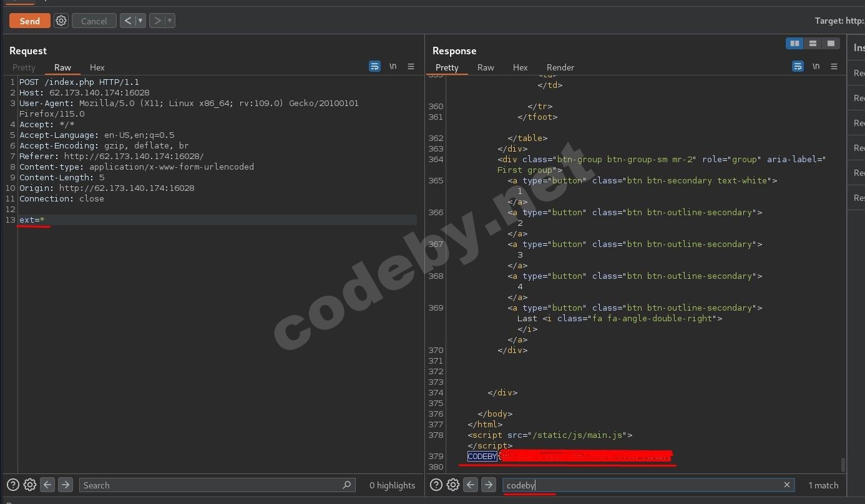This screenshot has height=504, width=865.
Task: Jump to next match in Response search
Action: (489, 485)
